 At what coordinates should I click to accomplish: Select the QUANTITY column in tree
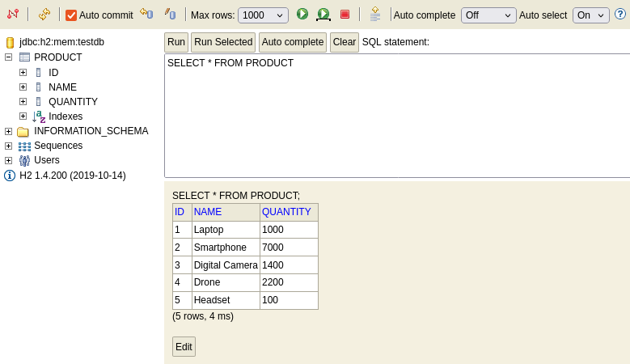pyautogui.click(x=73, y=102)
